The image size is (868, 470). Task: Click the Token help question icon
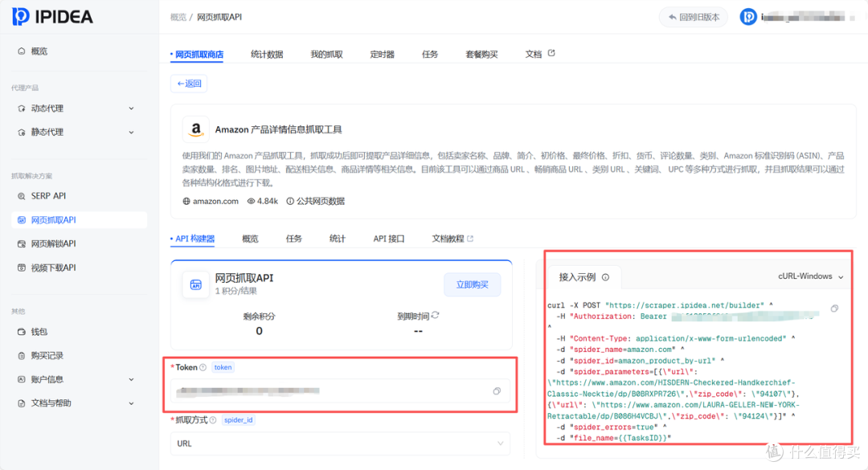click(203, 368)
